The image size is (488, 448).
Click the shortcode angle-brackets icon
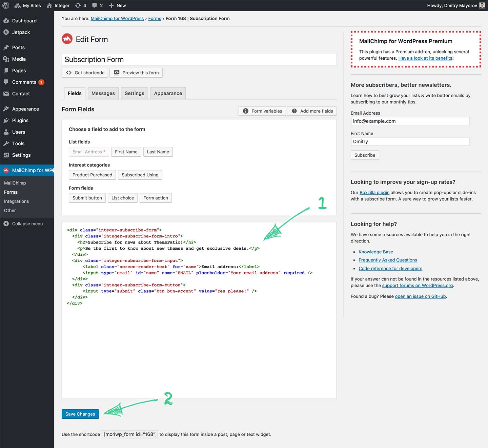click(x=69, y=73)
